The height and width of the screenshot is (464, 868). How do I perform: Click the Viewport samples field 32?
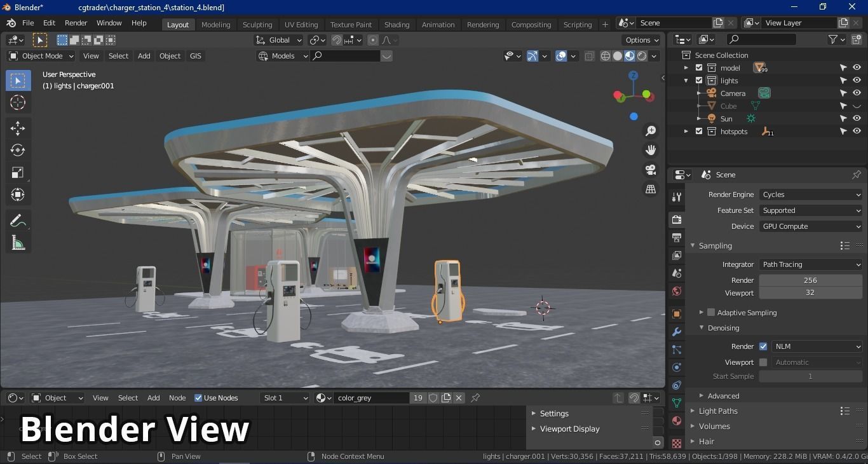[811, 293]
